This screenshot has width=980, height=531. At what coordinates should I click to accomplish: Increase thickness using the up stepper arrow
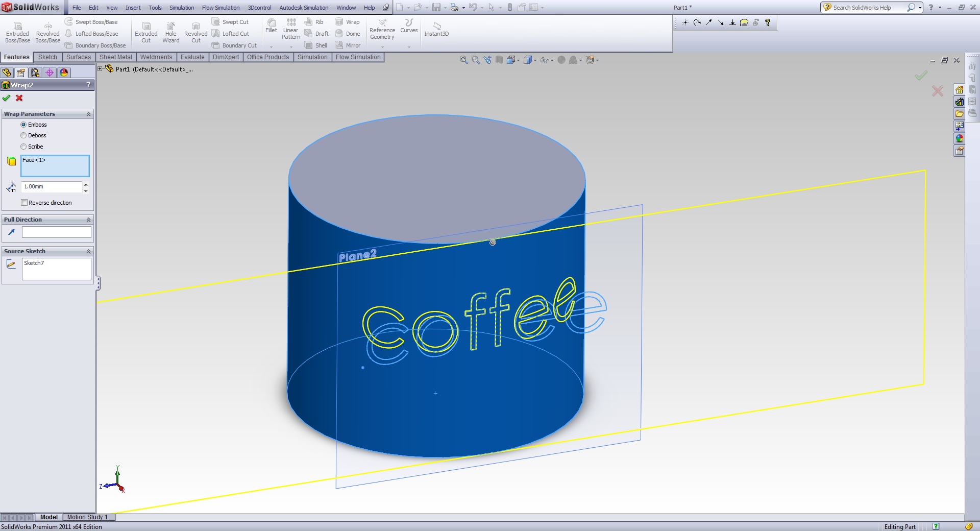pyautogui.click(x=86, y=184)
